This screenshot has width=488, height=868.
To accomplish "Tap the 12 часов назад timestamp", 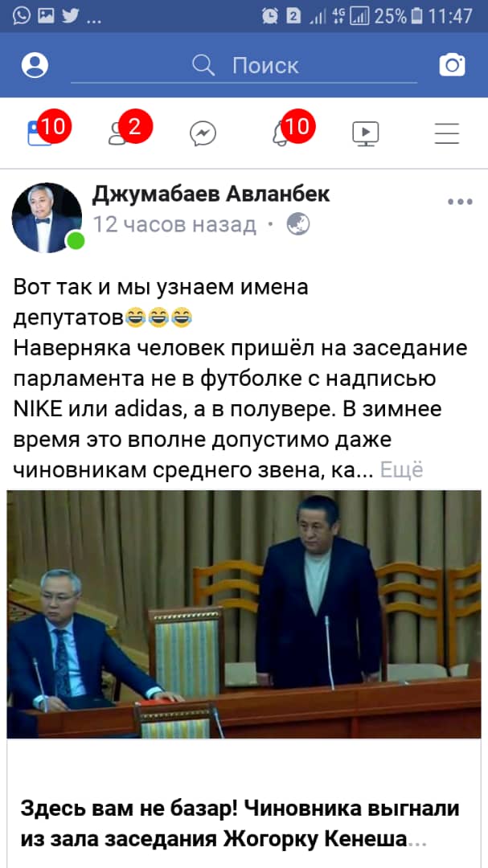I will (x=174, y=225).
